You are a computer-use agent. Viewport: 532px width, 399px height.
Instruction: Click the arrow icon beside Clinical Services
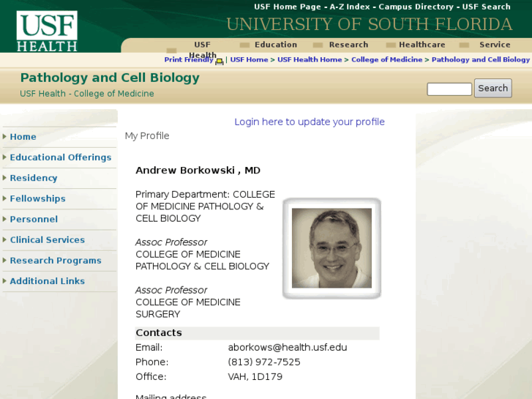coord(4,239)
